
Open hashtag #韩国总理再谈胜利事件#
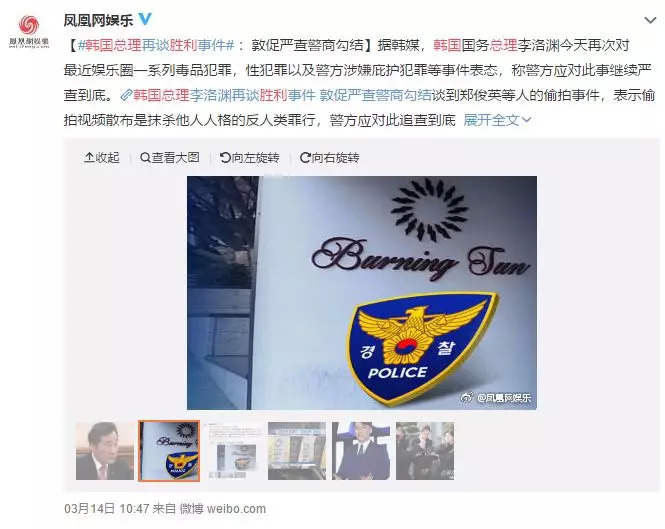156,45
